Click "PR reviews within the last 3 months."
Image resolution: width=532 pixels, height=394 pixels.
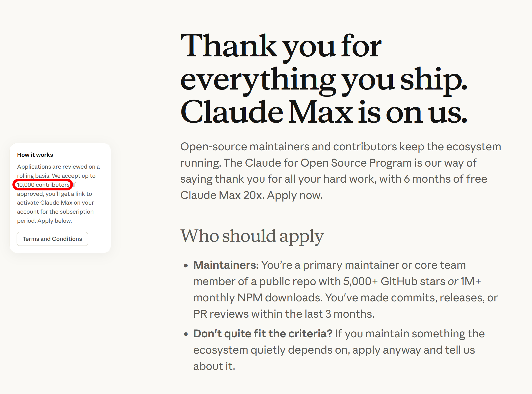click(x=284, y=314)
